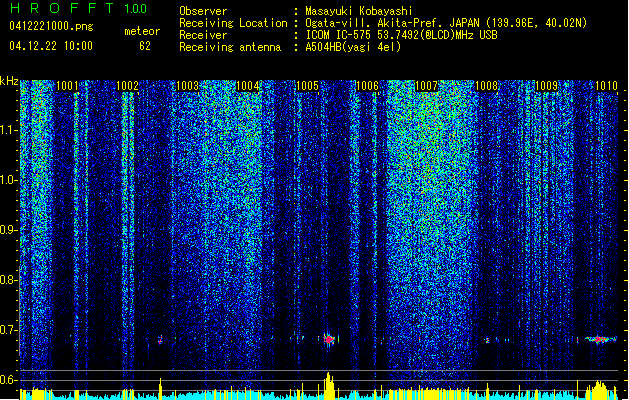Viewport: 629px width, 400px height.
Task: Click the 1010 time marker
Action: (x=606, y=85)
